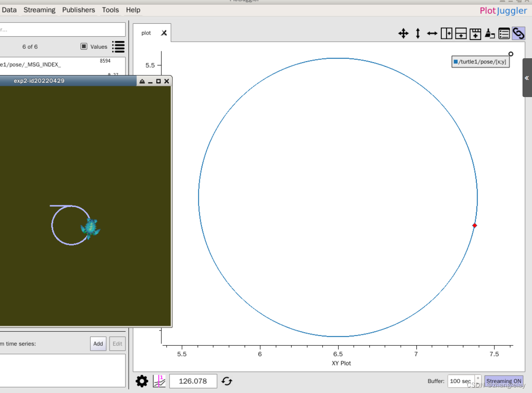Open the Publishers menu
Image resolution: width=532 pixels, height=393 pixels.
79,10
